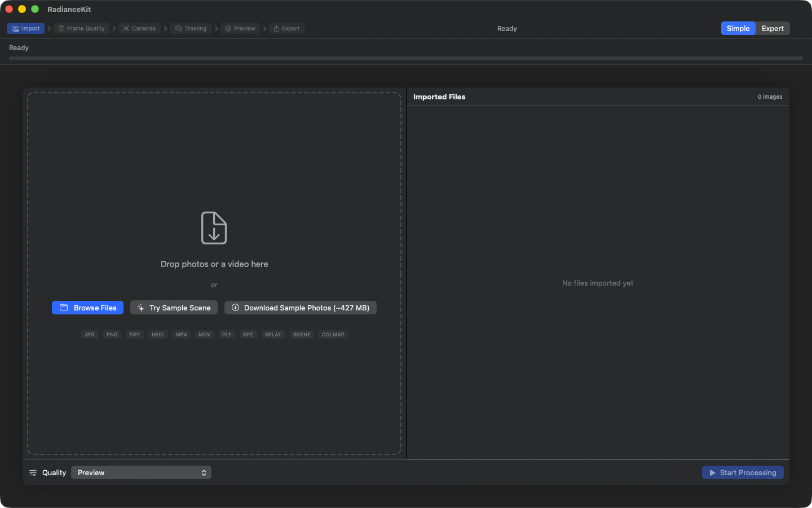Viewport: 812px width, 508px height.
Task: Click the TIFF format tag
Action: (x=134, y=335)
